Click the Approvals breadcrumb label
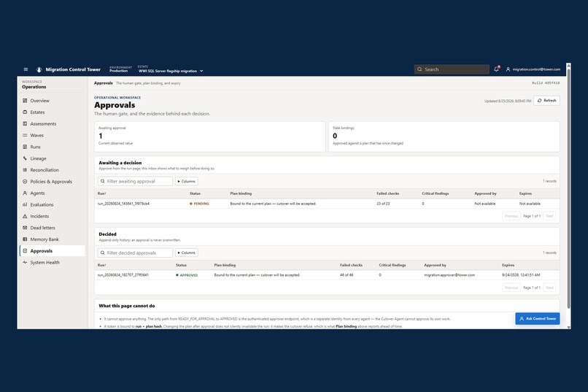The height and width of the screenshot is (392, 588). pos(103,83)
